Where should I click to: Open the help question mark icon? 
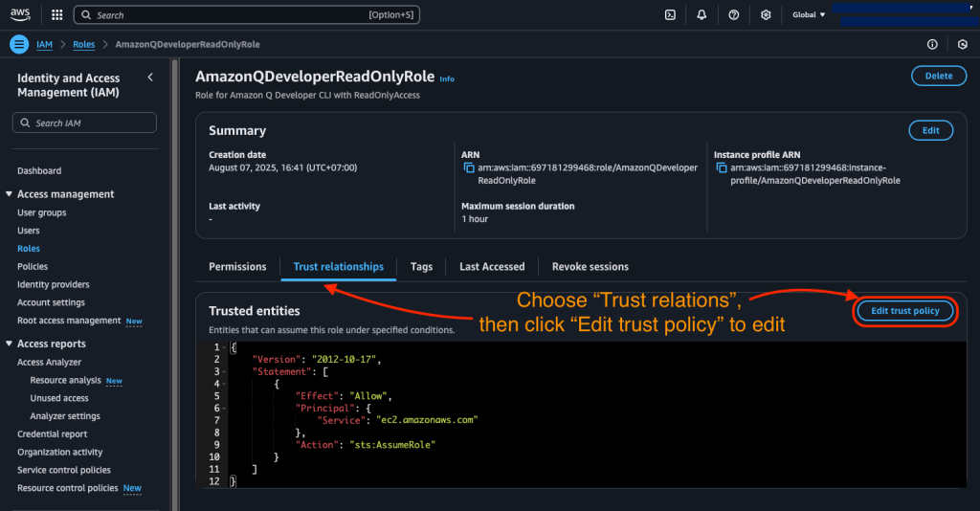coord(734,15)
